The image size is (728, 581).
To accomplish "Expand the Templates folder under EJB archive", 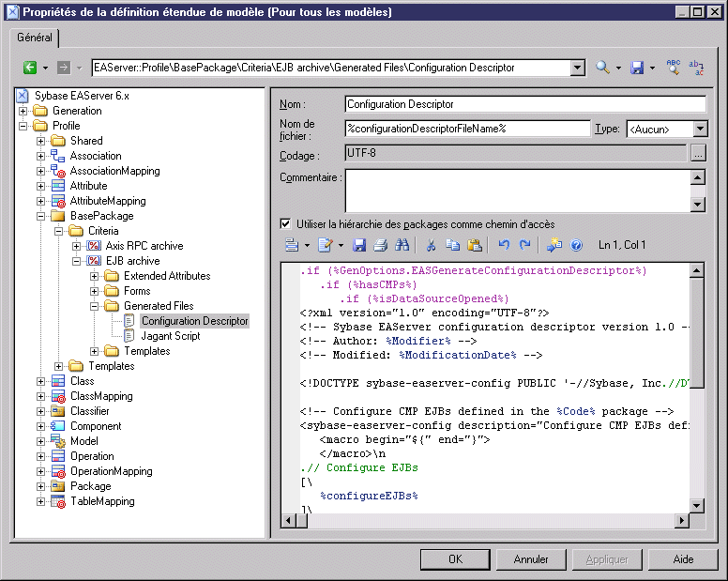I will coord(94,351).
